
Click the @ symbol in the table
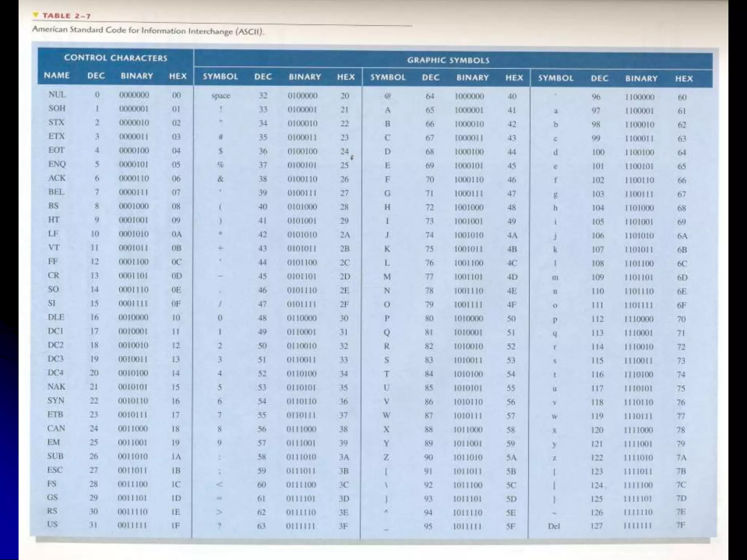(x=387, y=96)
